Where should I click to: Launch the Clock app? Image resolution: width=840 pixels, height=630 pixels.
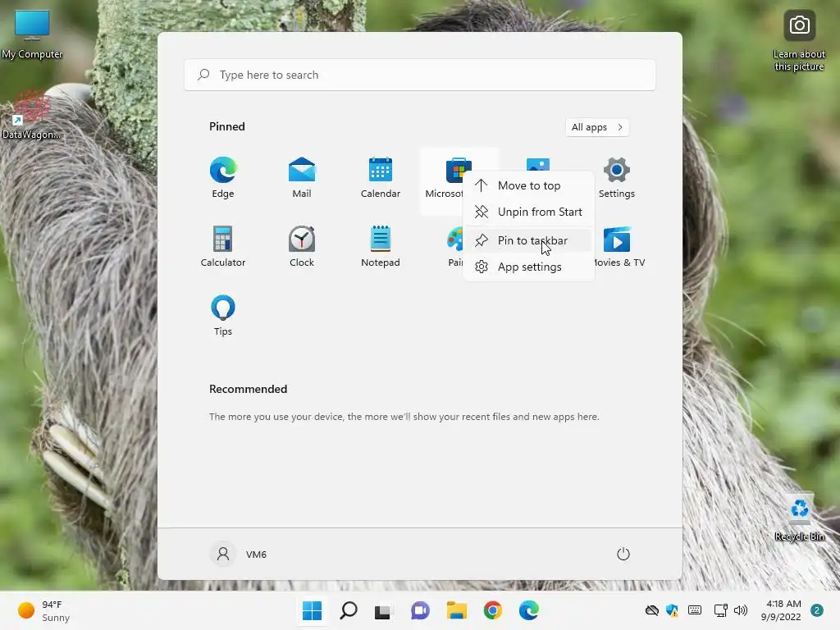[x=302, y=247]
